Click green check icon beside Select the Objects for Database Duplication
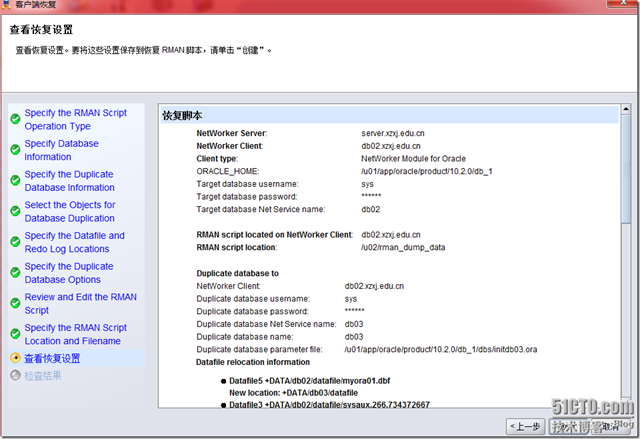This screenshot has width=640, height=439. tap(16, 211)
